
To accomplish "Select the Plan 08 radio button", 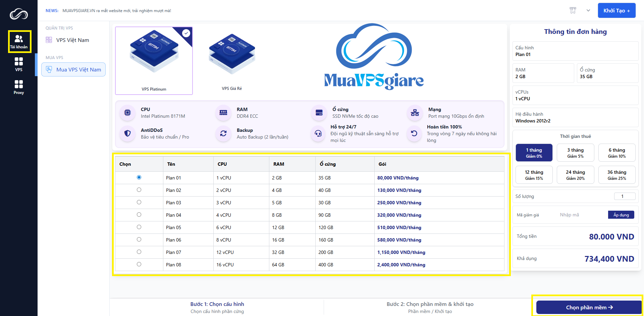I will click(139, 264).
